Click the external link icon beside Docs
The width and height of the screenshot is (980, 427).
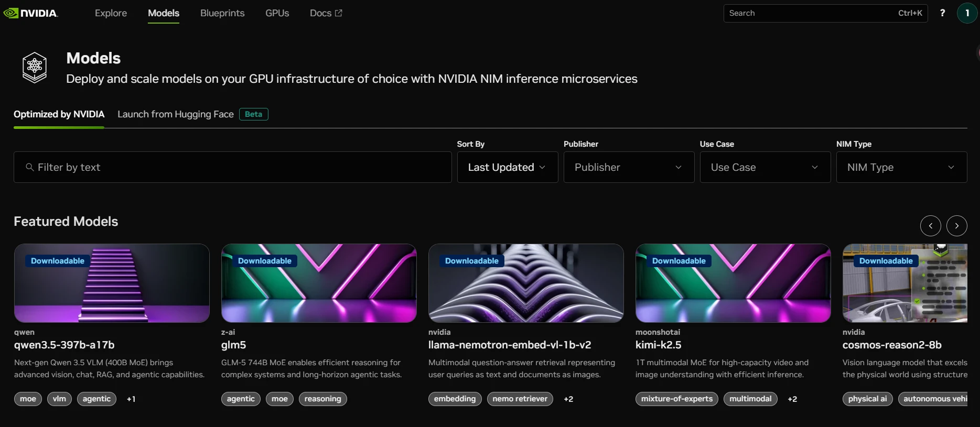pos(339,13)
